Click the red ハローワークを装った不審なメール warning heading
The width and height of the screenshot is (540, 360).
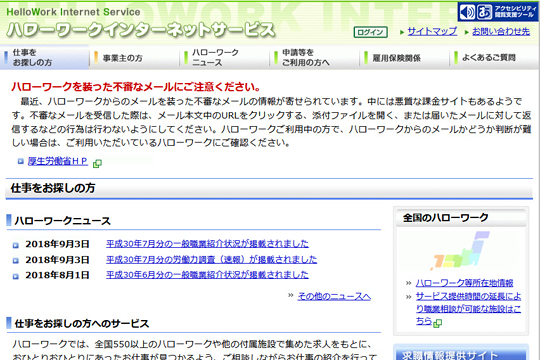136,86
